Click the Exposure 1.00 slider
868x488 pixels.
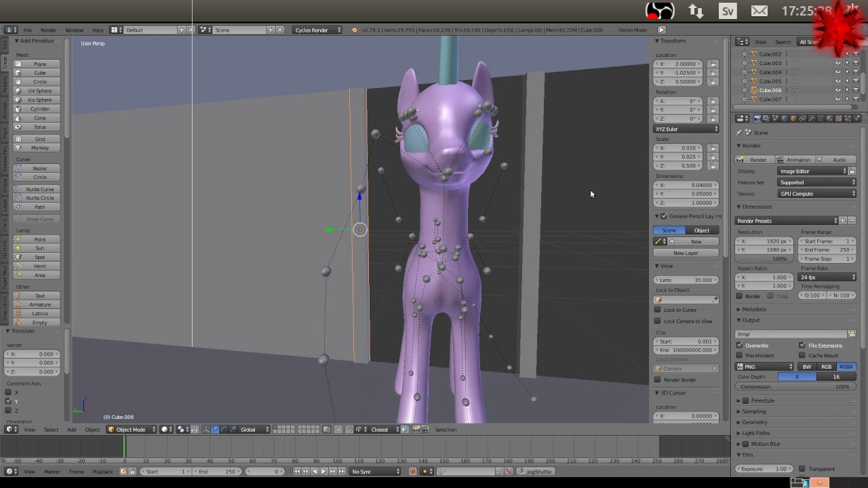pos(764,469)
